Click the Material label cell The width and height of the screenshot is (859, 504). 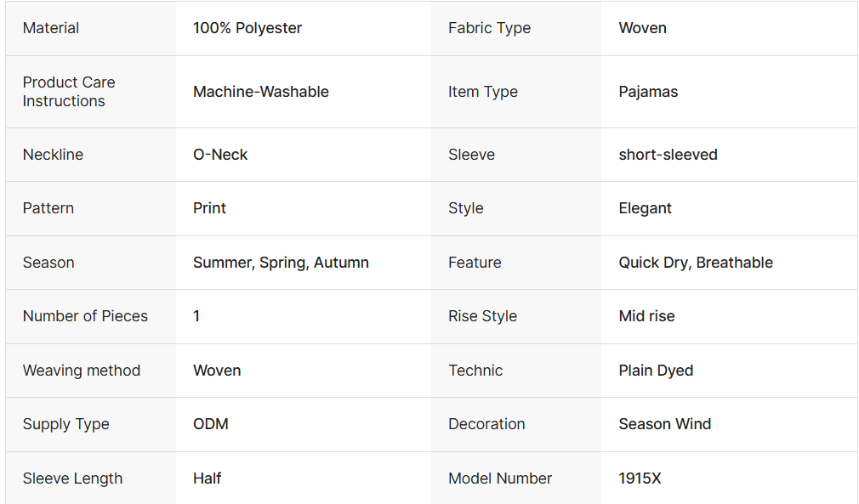point(51,28)
